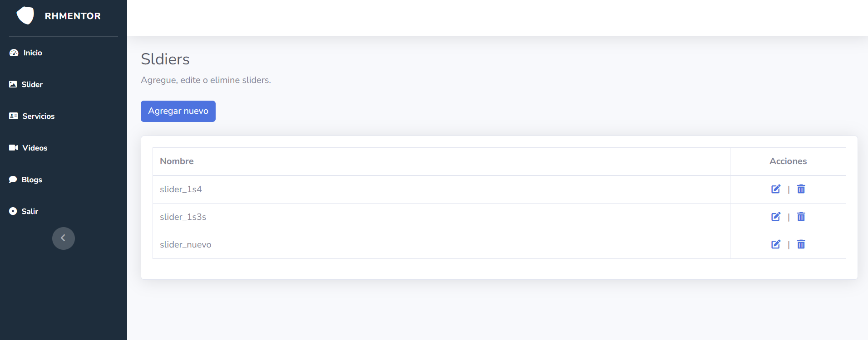Viewport: 868px width, 340px height.
Task: Log out using Salir
Action: click(x=30, y=211)
